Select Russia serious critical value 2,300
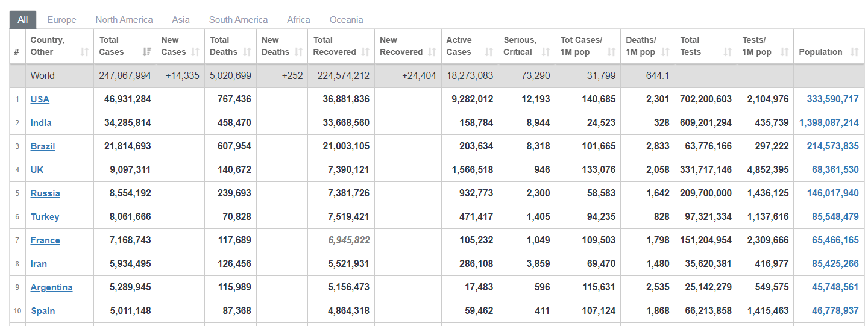 (x=538, y=193)
